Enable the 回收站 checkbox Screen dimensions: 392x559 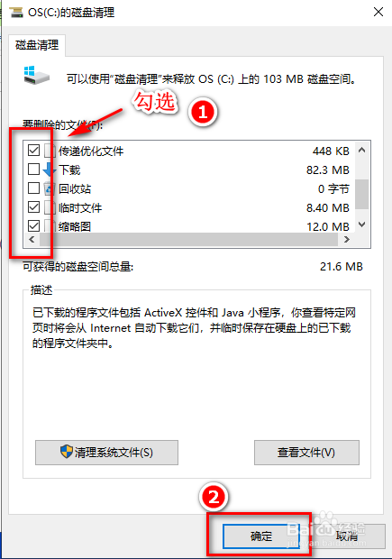coord(33,188)
